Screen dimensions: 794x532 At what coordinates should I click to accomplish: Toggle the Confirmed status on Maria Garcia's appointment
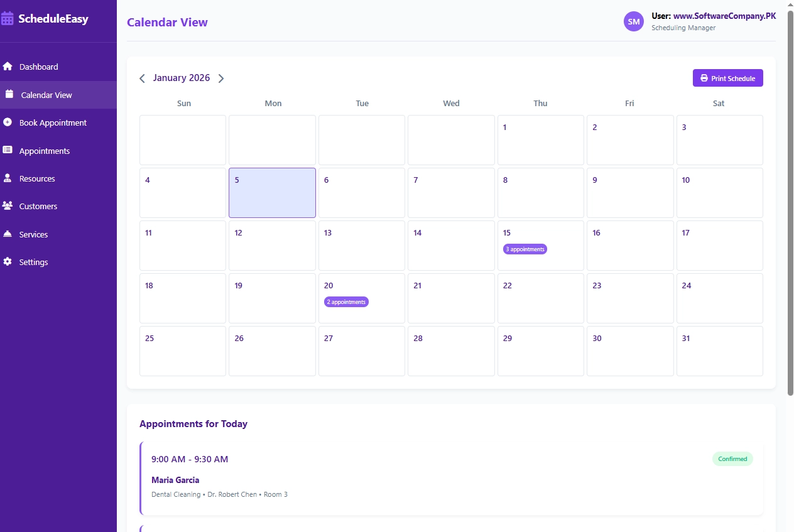pyautogui.click(x=732, y=459)
